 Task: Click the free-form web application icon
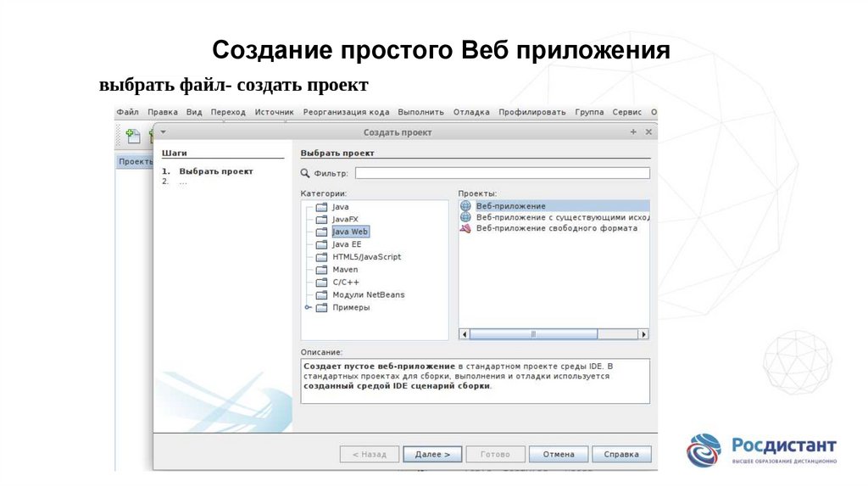[x=465, y=228]
